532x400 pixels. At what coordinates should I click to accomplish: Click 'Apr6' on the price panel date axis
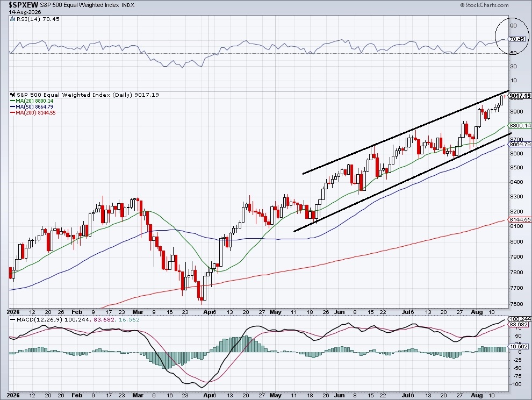(210, 312)
